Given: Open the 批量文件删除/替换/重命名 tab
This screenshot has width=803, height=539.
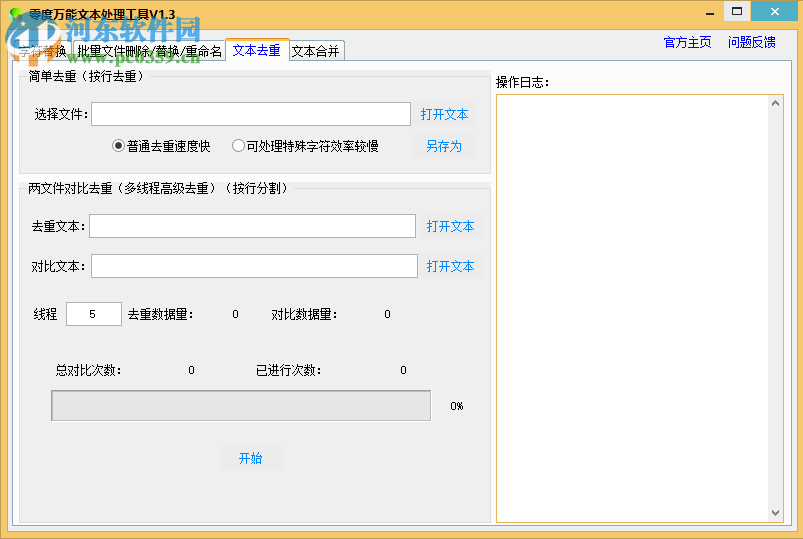Looking at the screenshot, I should (150, 51).
